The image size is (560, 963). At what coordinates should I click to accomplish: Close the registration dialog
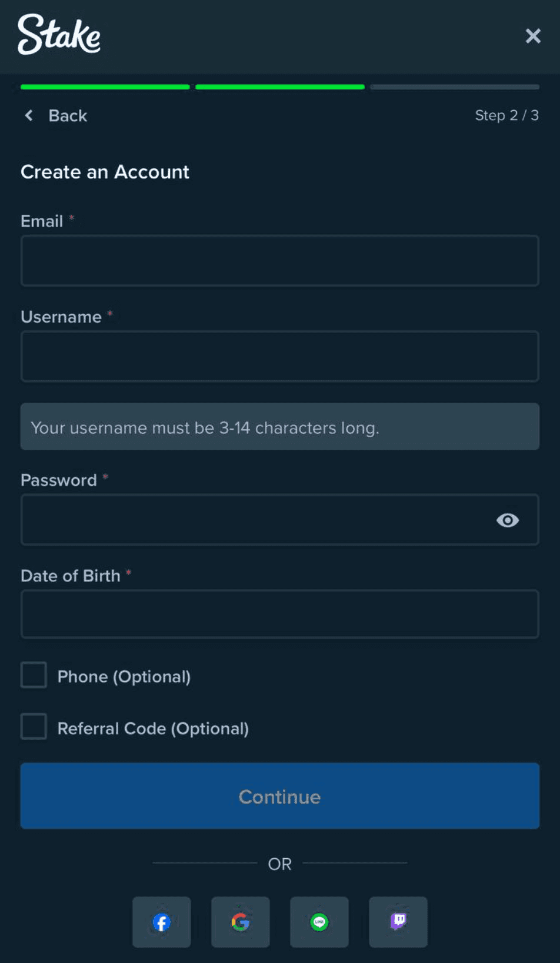click(x=533, y=36)
